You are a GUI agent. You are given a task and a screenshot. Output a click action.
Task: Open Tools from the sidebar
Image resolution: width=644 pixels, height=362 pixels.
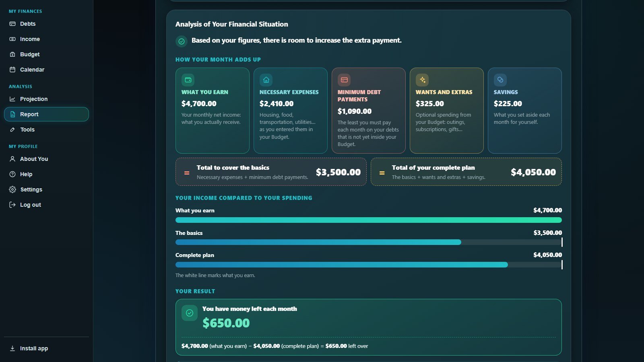point(46,130)
